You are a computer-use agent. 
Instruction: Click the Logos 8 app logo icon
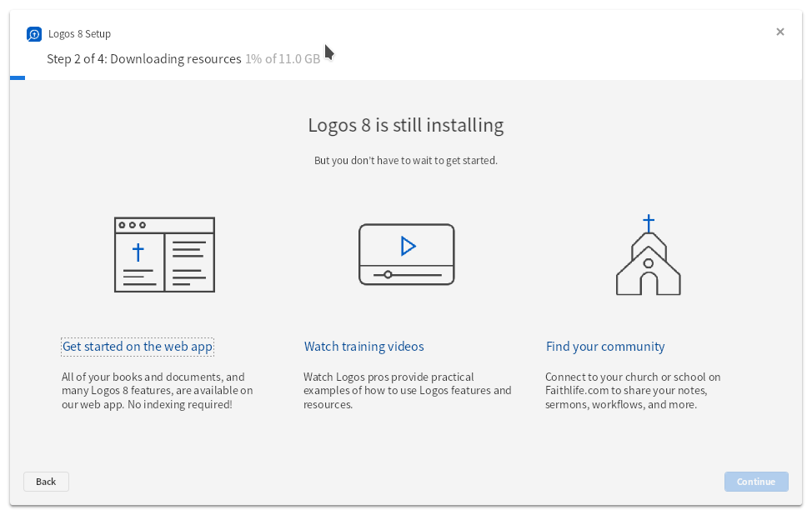(x=34, y=34)
